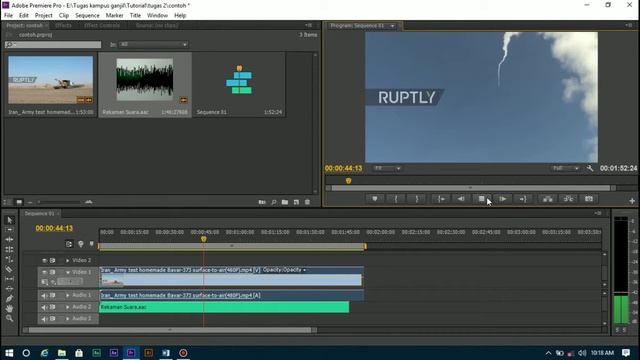Step forward one frame in Program monitor
Screen dimensions: 640x360
tap(503, 199)
